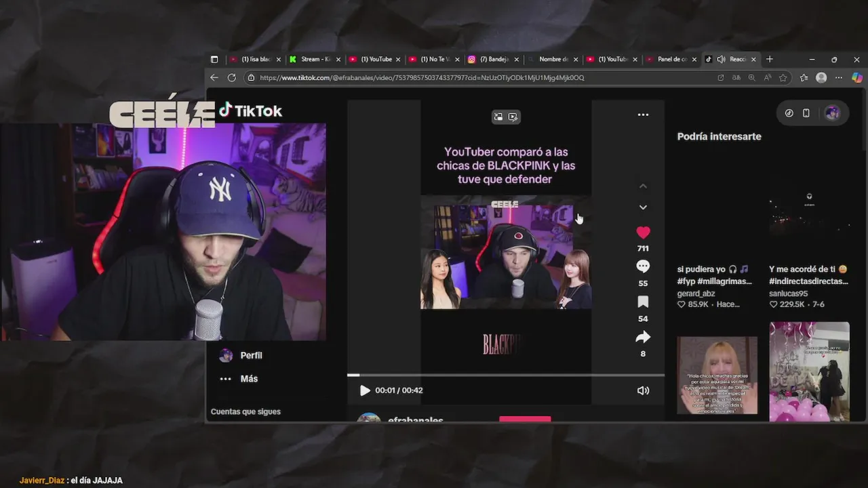
Task: Like the video via heart icon
Action: pos(643,232)
